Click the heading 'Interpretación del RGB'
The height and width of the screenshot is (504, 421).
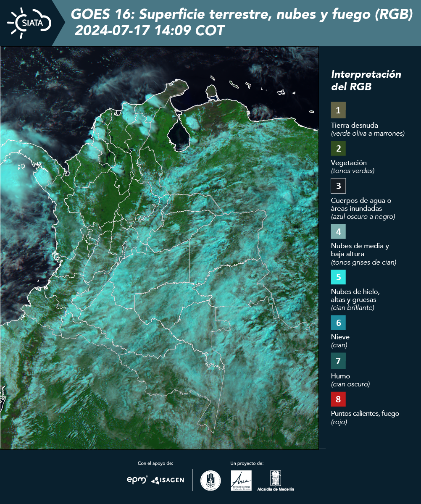click(x=366, y=80)
